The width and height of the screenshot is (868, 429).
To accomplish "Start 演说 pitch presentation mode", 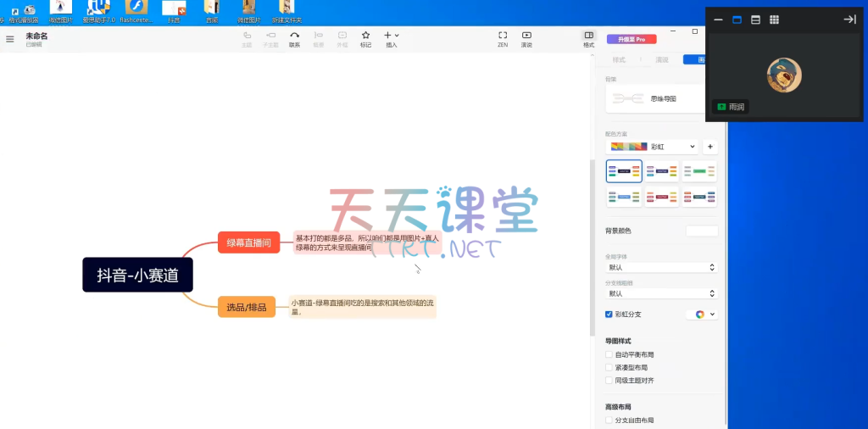I will pos(526,38).
